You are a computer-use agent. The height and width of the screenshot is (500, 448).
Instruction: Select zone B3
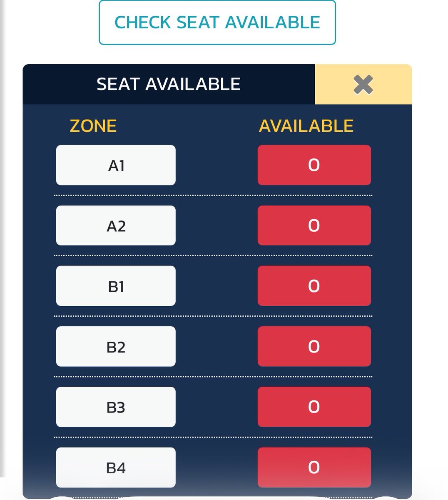tap(116, 407)
